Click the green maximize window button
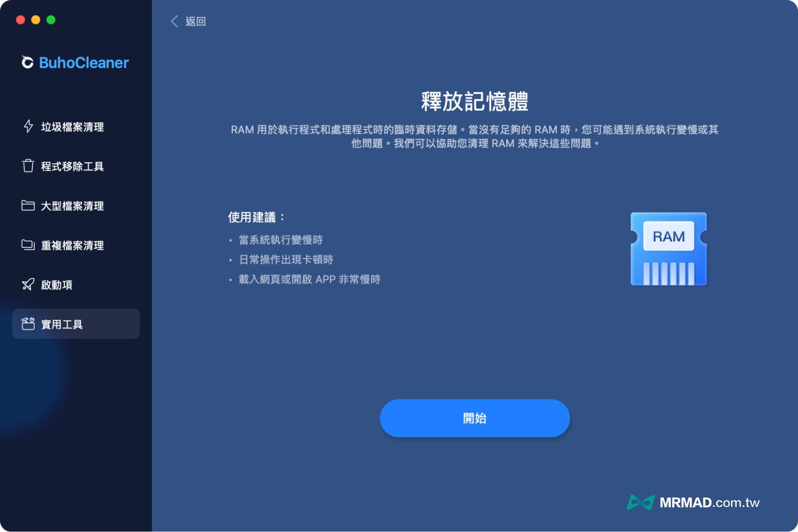 (x=51, y=20)
